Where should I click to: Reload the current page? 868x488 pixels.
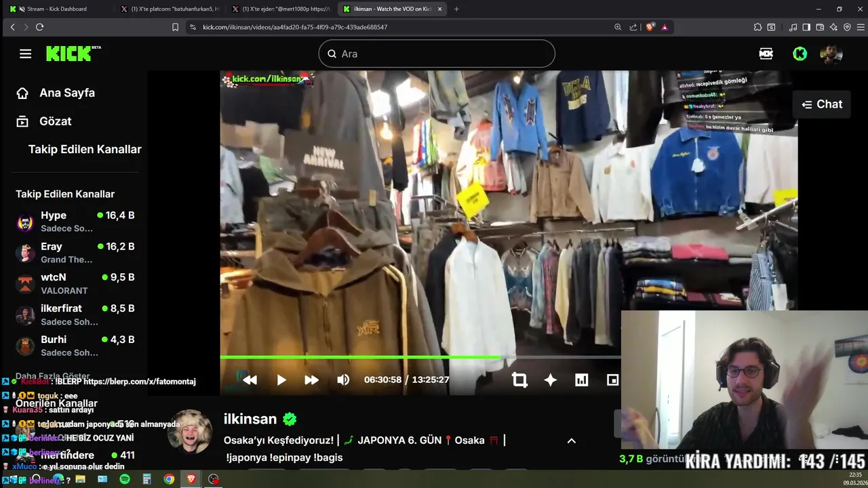(x=39, y=27)
